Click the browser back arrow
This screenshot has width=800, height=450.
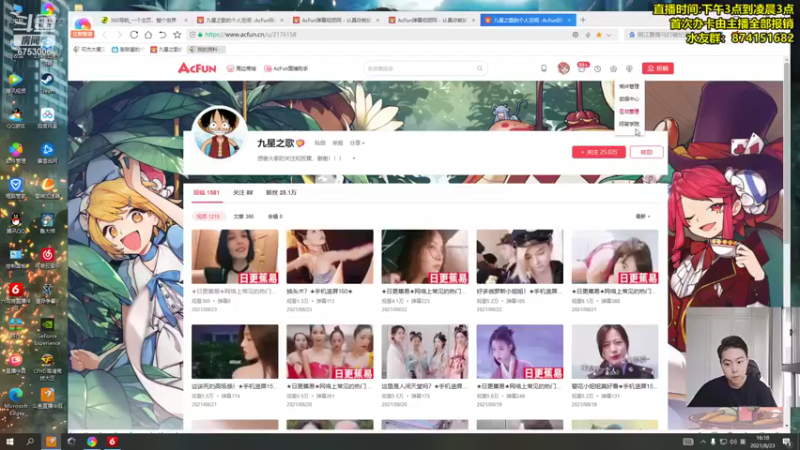point(105,35)
